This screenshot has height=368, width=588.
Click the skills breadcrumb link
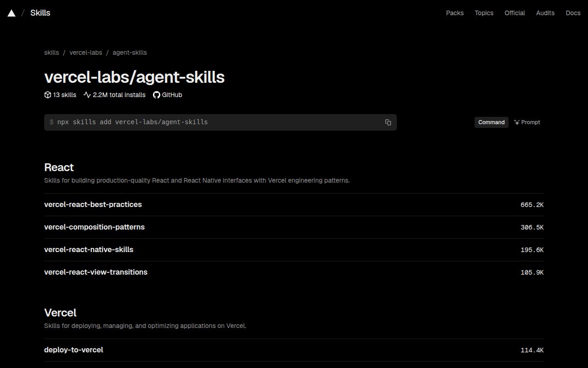point(51,52)
